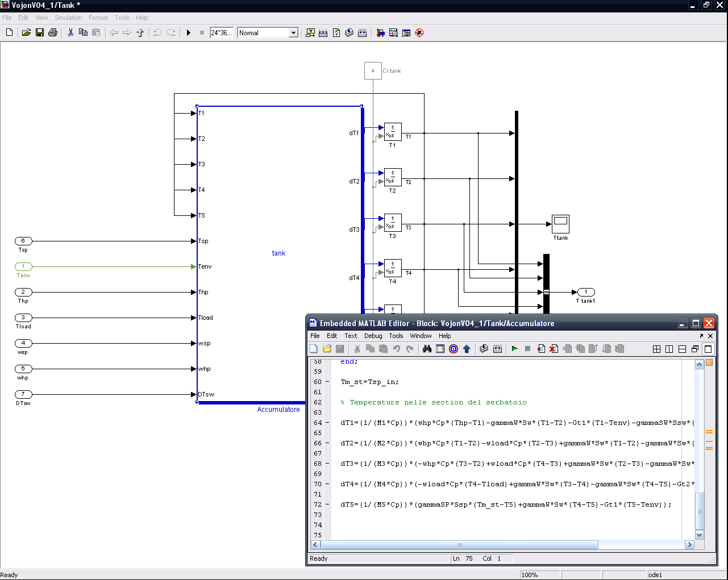Click the Build all icon in Simulink toolbar
This screenshot has width=728, height=580.
click(363, 33)
